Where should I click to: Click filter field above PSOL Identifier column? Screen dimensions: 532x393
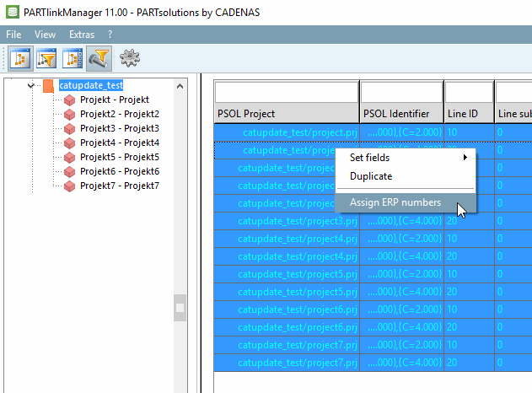click(x=401, y=92)
